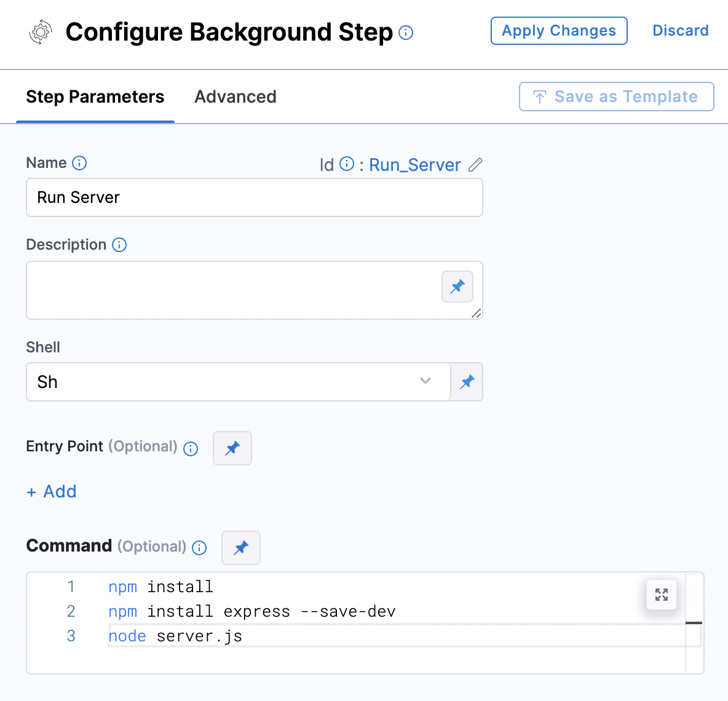Image resolution: width=728 pixels, height=701 pixels.
Task: Click info icon beside Configure Background Step title
Action: 406,33
